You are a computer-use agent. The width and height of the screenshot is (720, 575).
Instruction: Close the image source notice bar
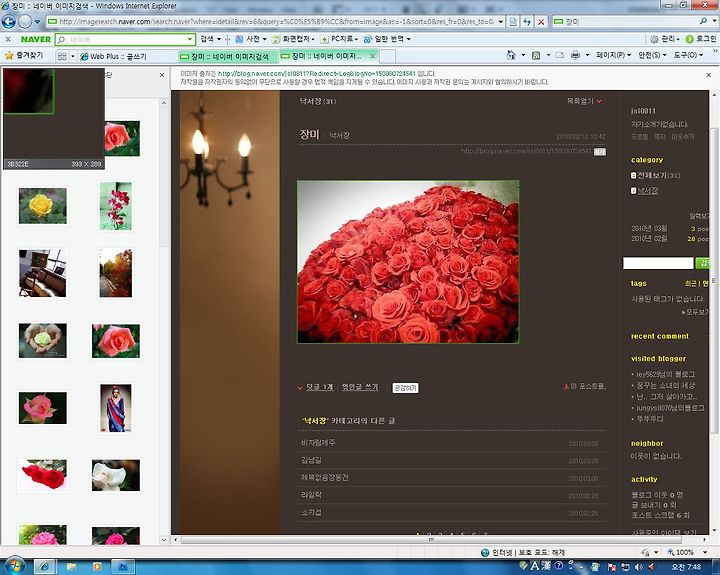coord(709,75)
